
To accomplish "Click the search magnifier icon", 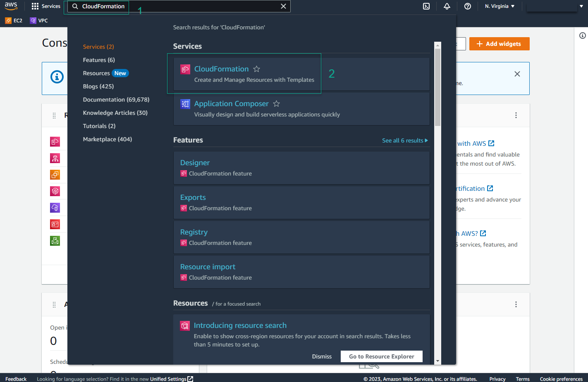I will click(x=75, y=6).
